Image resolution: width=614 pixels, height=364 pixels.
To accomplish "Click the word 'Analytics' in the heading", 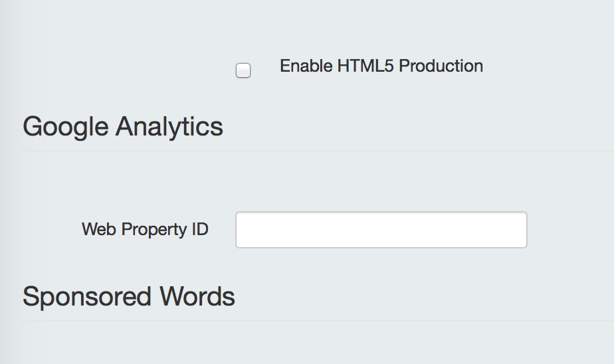I will pyautogui.click(x=169, y=127).
